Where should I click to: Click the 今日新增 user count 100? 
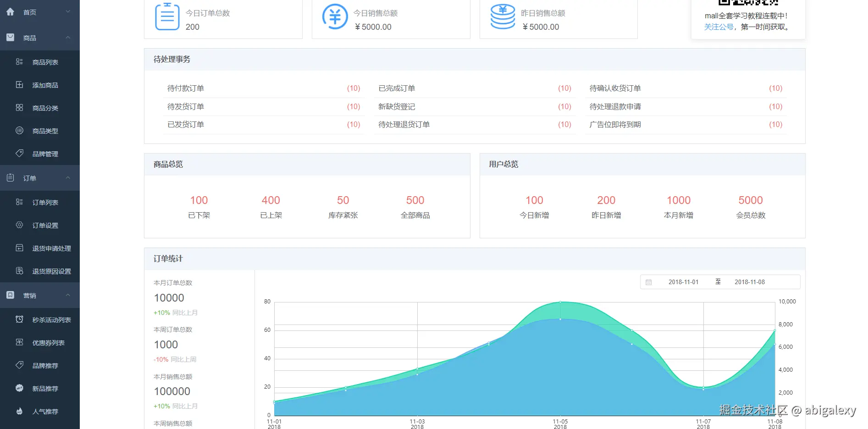pyautogui.click(x=534, y=200)
